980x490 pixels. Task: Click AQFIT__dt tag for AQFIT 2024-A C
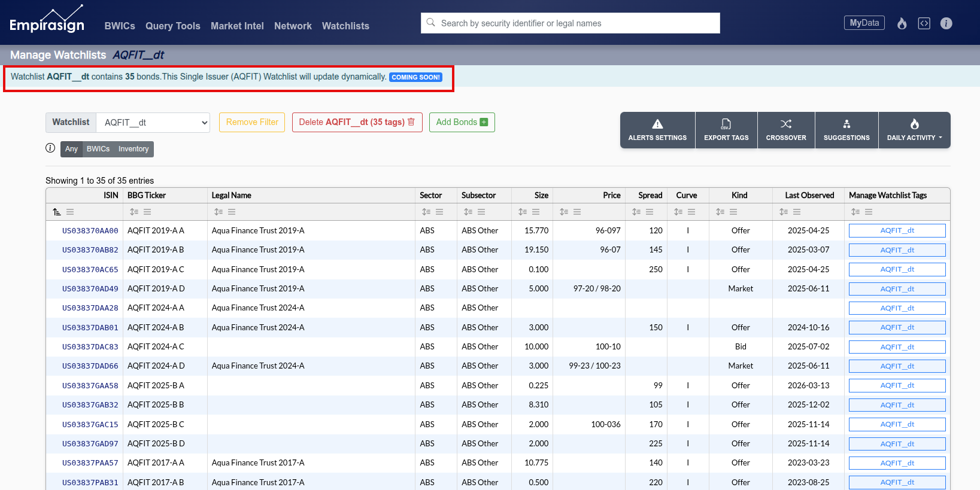[897, 347]
